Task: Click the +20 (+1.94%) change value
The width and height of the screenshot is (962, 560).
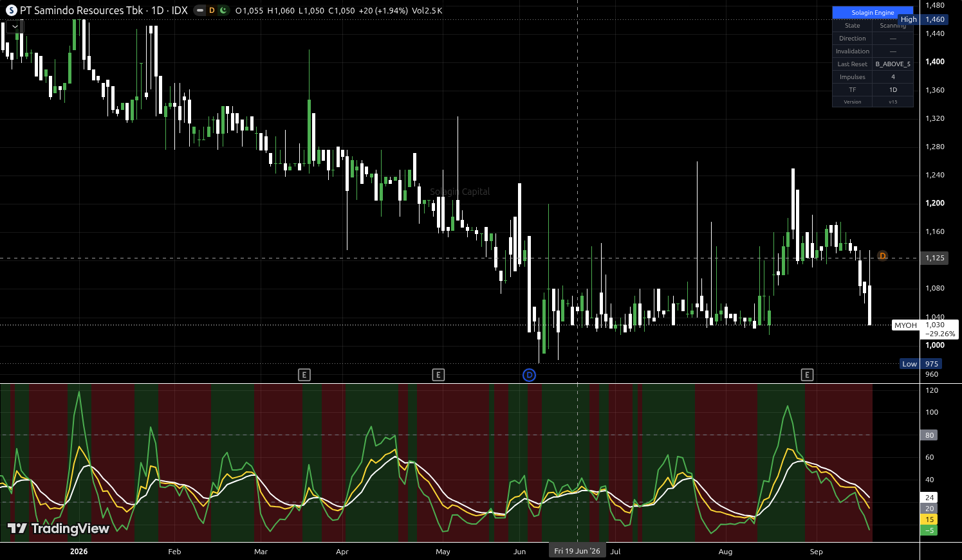Action: click(x=383, y=11)
